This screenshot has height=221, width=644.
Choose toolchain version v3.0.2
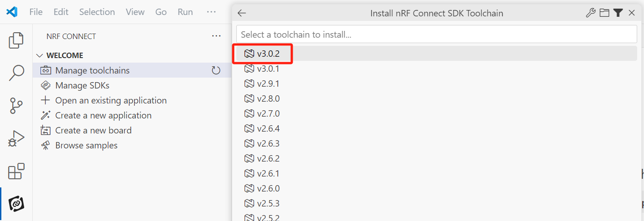(x=436, y=54)
